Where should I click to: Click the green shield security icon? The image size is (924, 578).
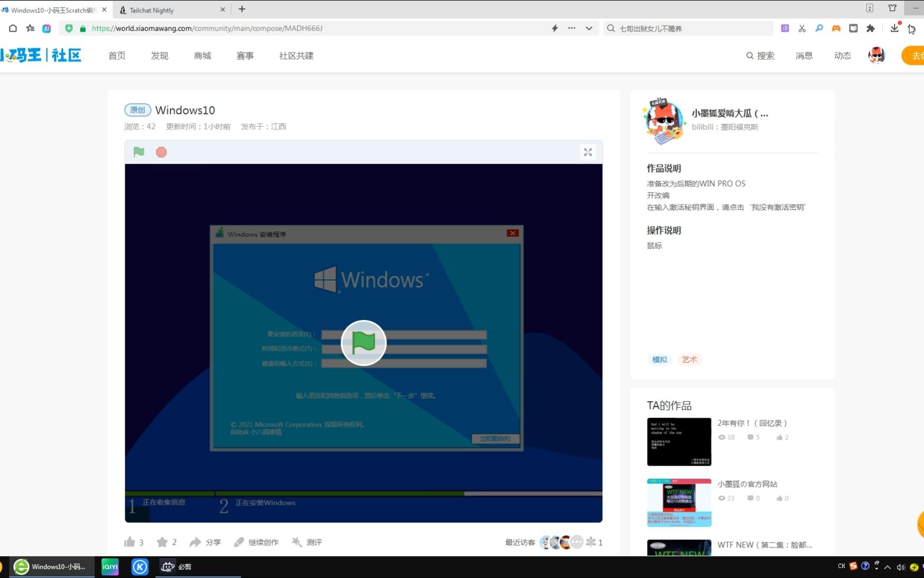tap(69, 28)
